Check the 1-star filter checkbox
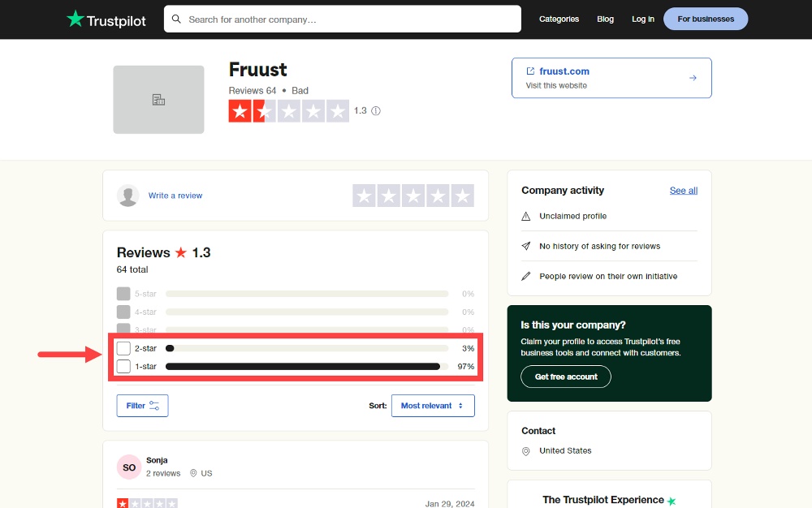 pos(123,366)
